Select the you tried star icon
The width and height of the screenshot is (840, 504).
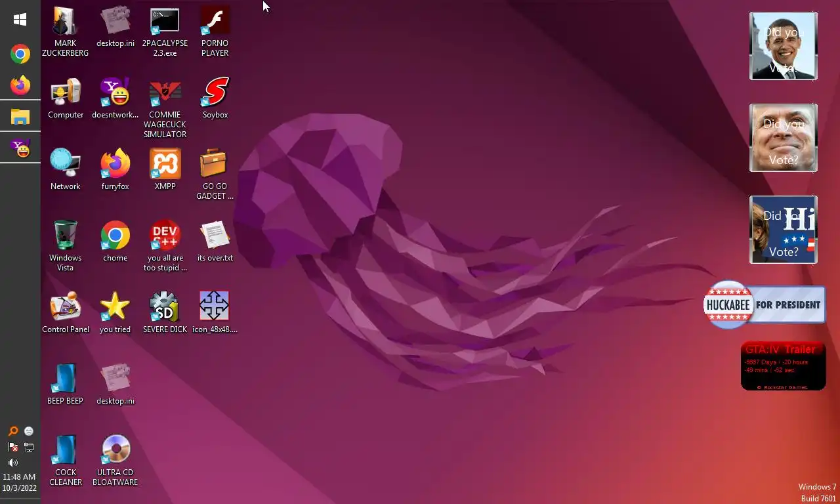coord(115,313)
